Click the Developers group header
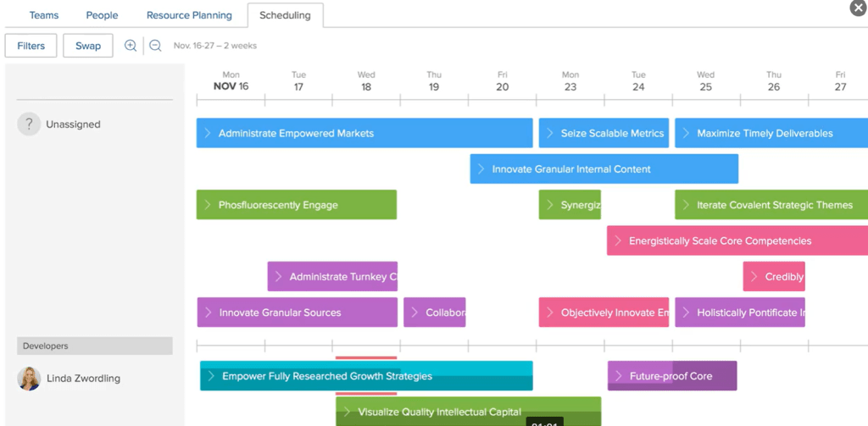Viewport: 868px width, 426px height. pos(95,346)
